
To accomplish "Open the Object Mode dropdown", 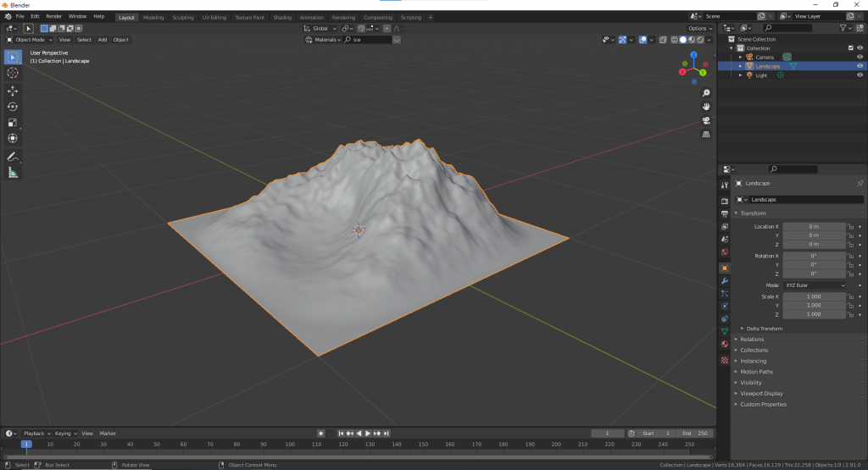I will (x=30, y=40).
